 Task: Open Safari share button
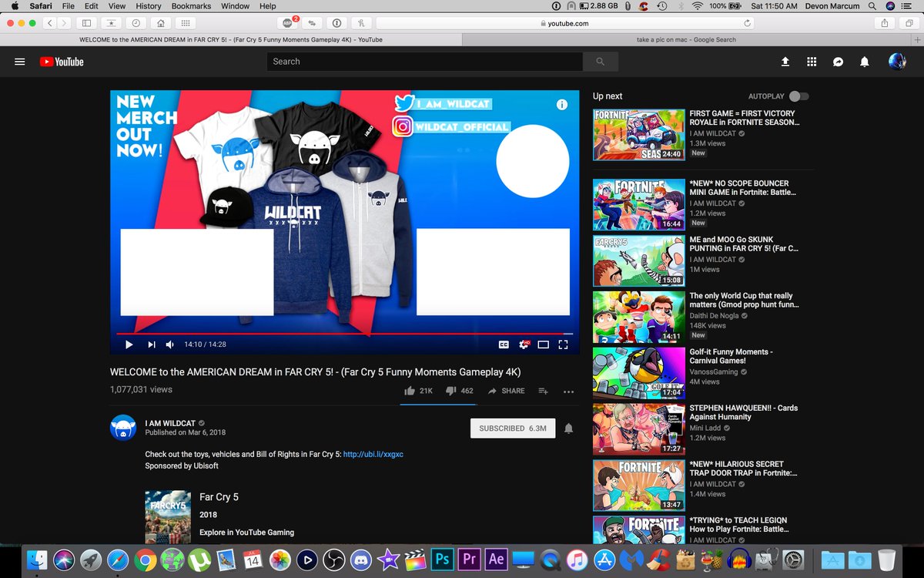[x=886, y=23]
